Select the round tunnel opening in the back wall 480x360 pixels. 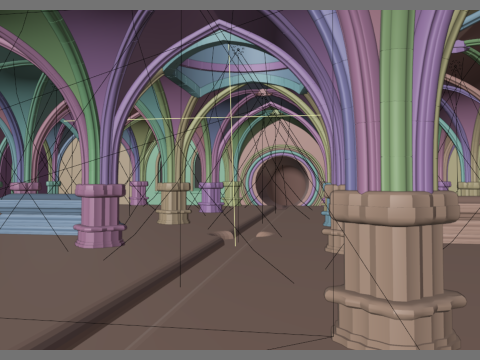282,182
